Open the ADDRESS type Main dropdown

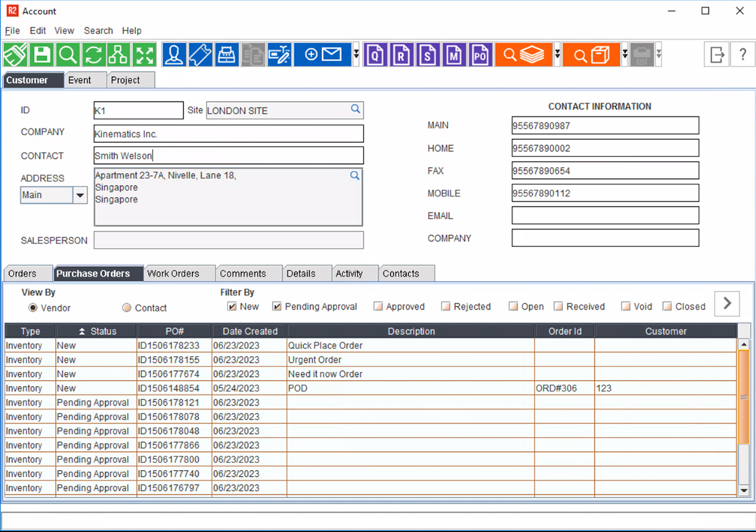tap(80, 195)
